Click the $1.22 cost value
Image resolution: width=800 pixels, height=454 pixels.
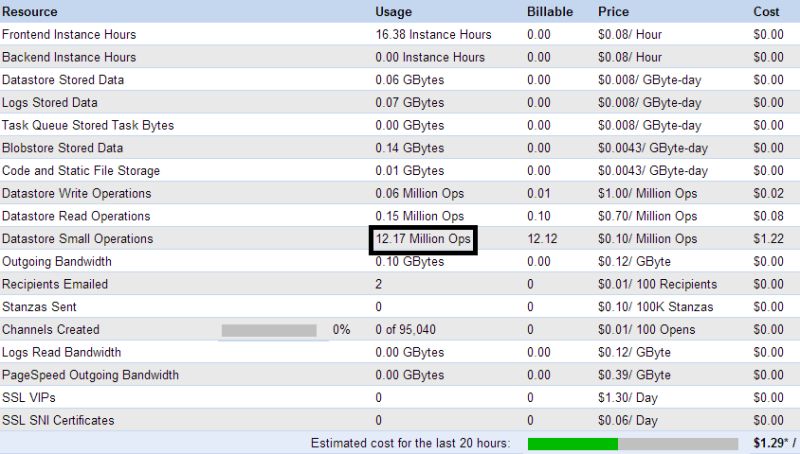click(x=768, y=239)
